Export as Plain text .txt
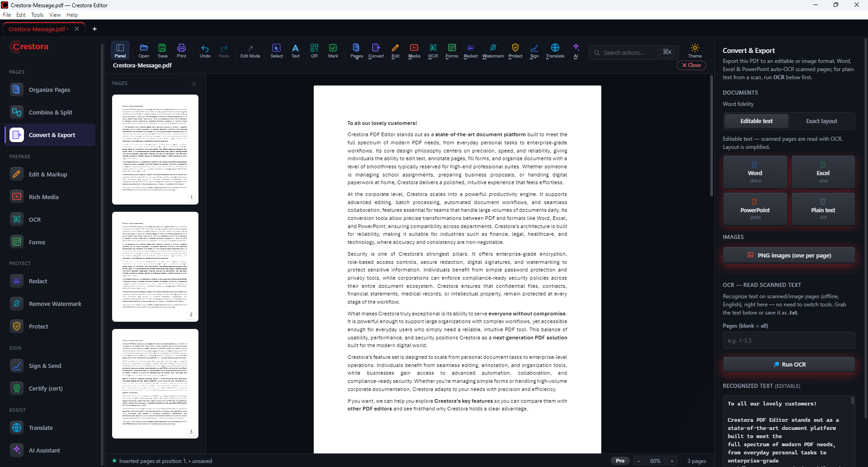The image size is (868, 467). pos(823,209)
